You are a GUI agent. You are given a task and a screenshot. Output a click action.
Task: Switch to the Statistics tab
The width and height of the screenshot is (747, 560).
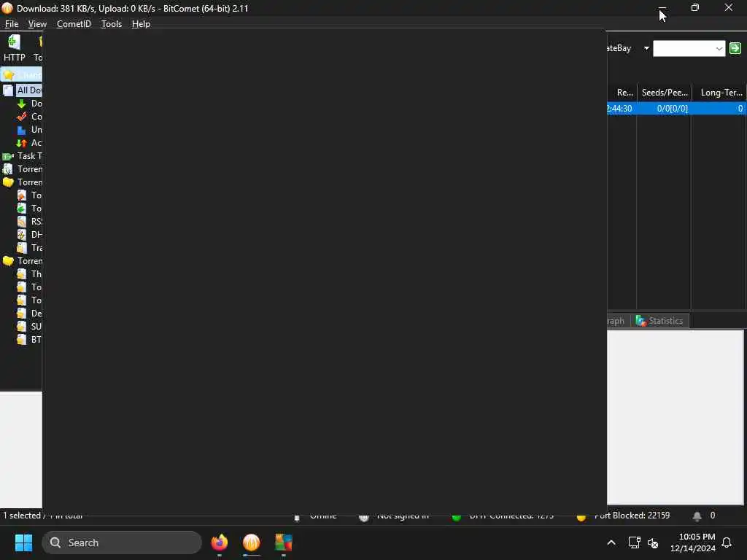click(x=660, y=321)
